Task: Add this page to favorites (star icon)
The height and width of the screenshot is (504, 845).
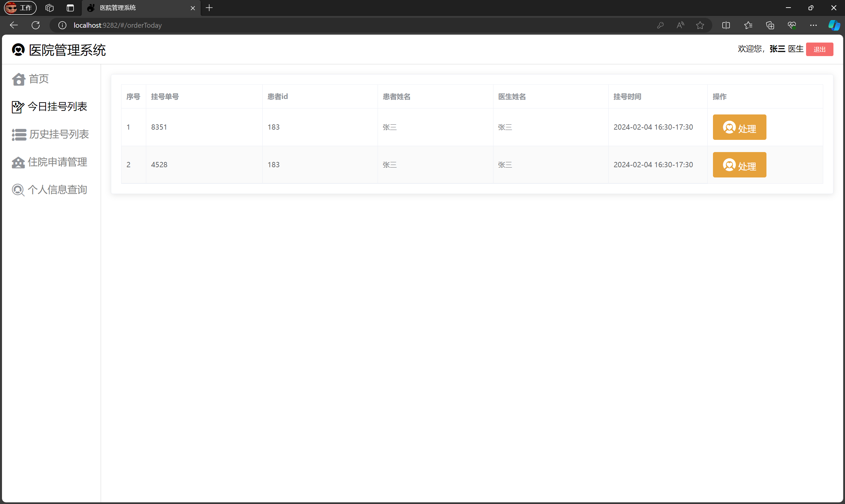Action: (699, 25)
